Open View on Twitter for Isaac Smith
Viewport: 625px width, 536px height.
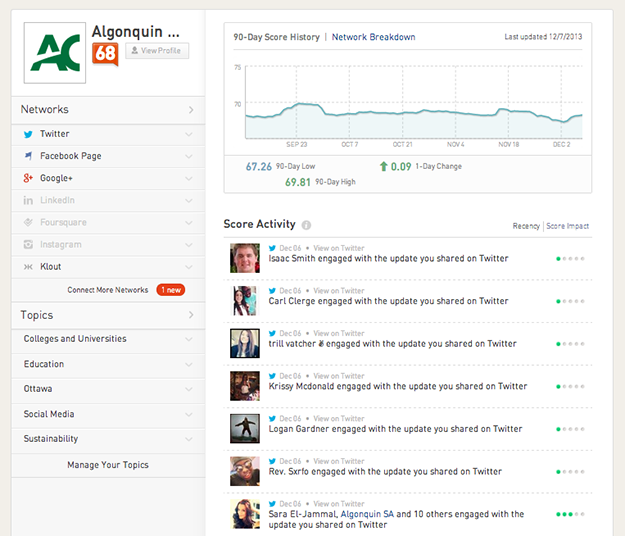click(338, 248)
